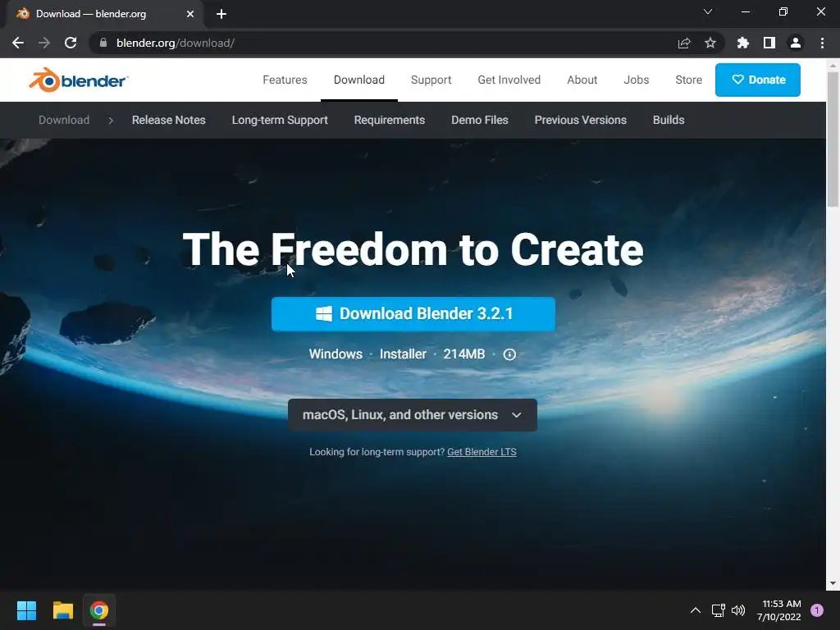Click the Chrome icon in the taskbar
This screenshot has width=840, height=630.
point(99,610)
